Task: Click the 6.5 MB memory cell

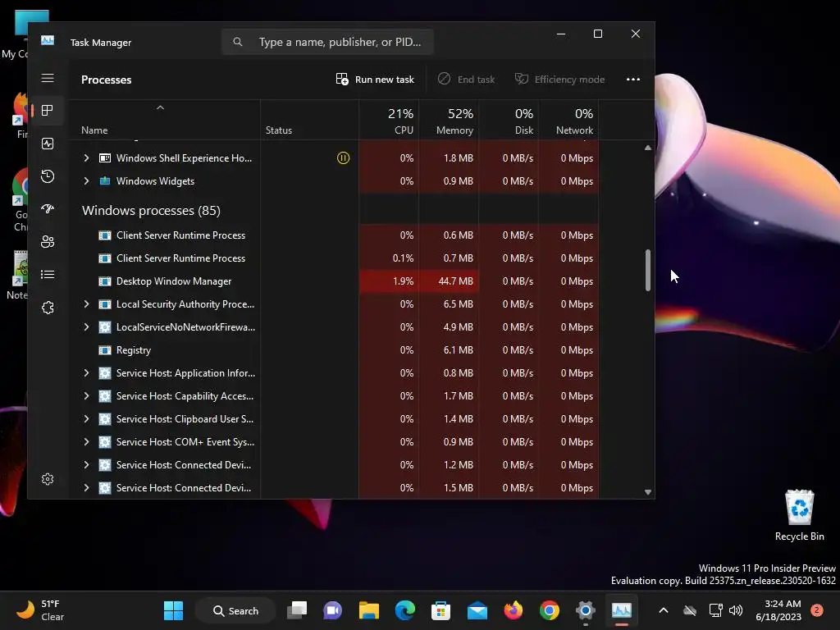Action: coord(449,304)
